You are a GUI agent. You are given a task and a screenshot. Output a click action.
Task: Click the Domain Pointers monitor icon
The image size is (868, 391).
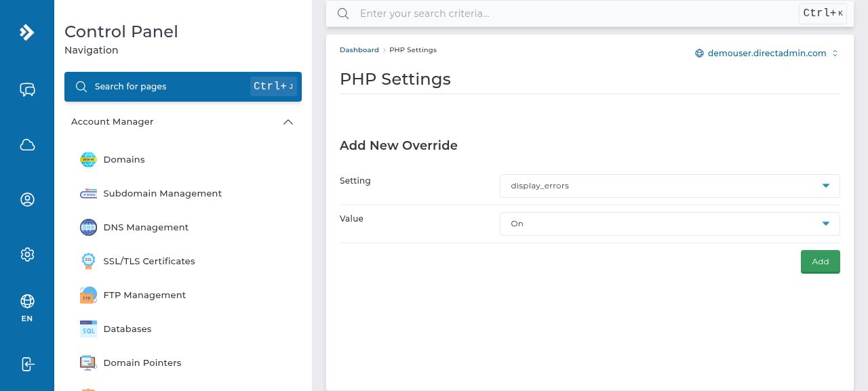click(x=88, y=363)
